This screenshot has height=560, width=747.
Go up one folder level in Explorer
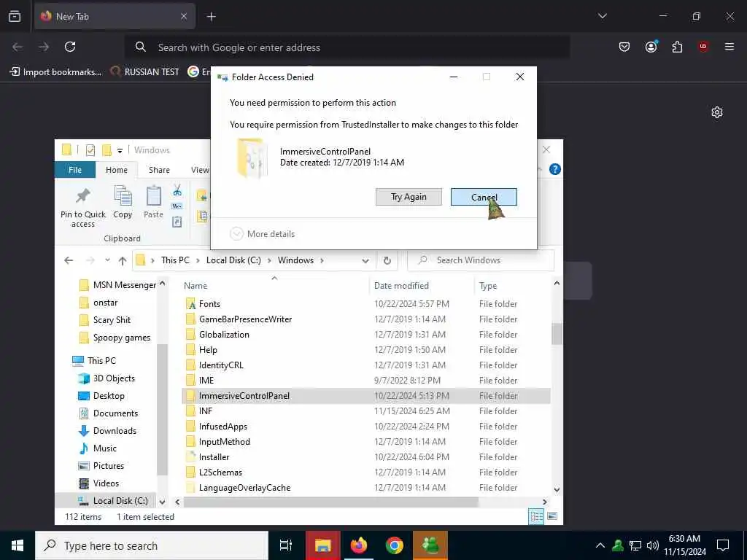pos(123,260)
